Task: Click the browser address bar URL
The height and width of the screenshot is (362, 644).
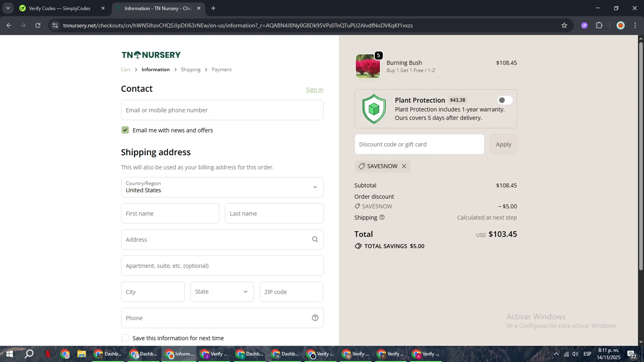Action: click(238, 25)
